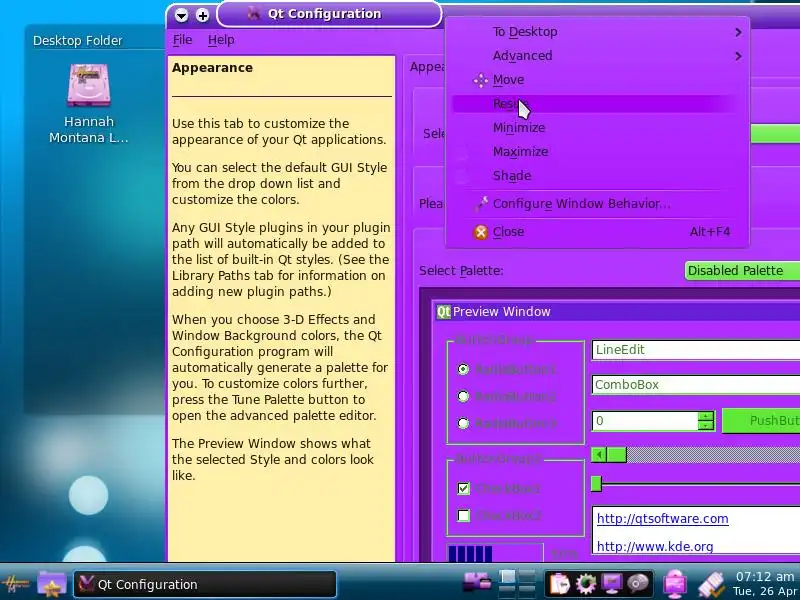The width and height of the screenshot is (800, 600).
Task: Select RadioButton2 in the preview
Action: click(463, 396)
